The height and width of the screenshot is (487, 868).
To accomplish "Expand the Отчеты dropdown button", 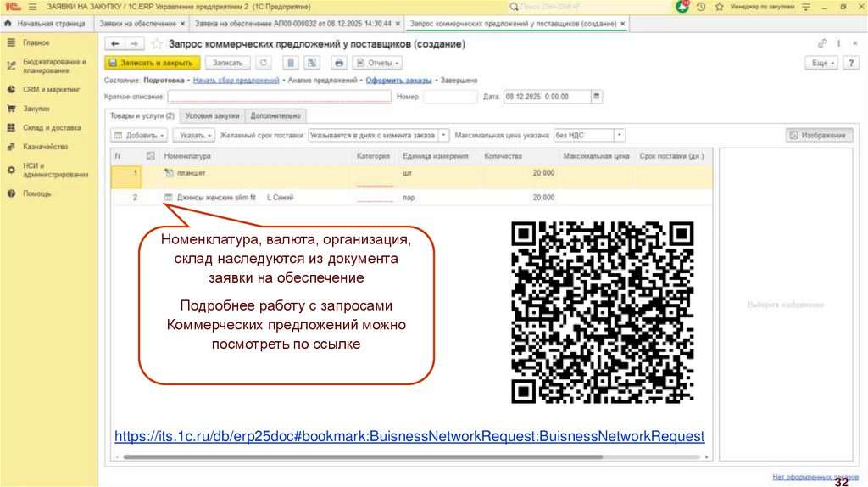I will tap(377, 63).
